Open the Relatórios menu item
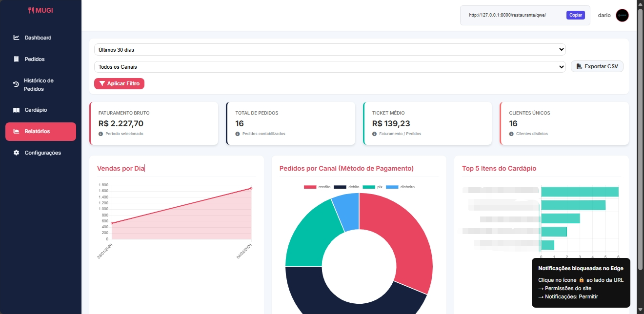Viewport: 644px width, 314px height. coord(40,131)
